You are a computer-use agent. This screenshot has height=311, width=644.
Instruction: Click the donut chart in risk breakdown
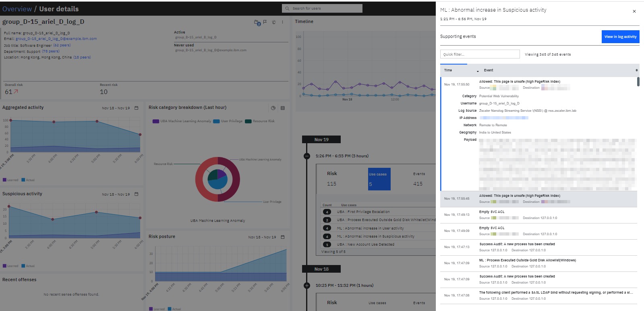[217, 179]
